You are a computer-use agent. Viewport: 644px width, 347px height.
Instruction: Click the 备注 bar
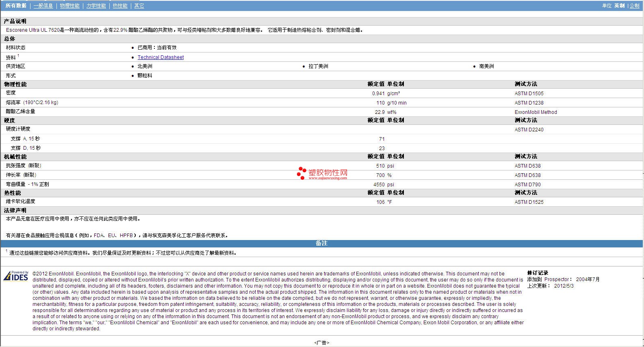[x=321, y=243]
